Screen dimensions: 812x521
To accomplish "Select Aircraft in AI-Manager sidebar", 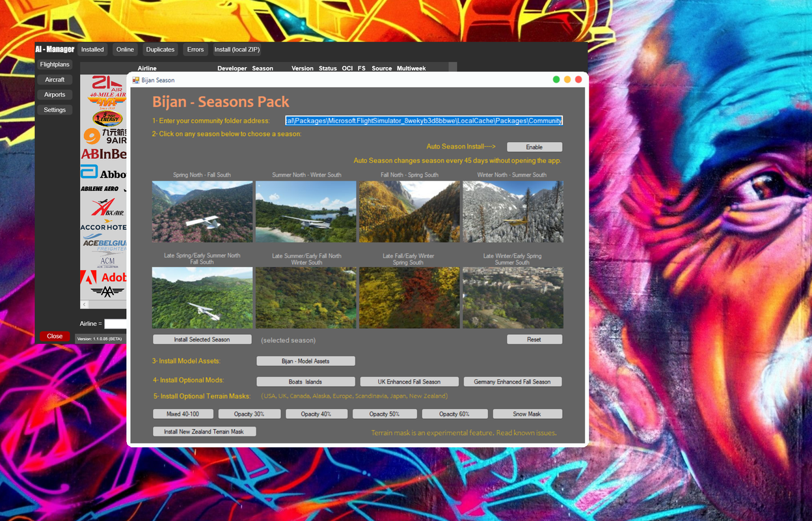I will (55, 79).
